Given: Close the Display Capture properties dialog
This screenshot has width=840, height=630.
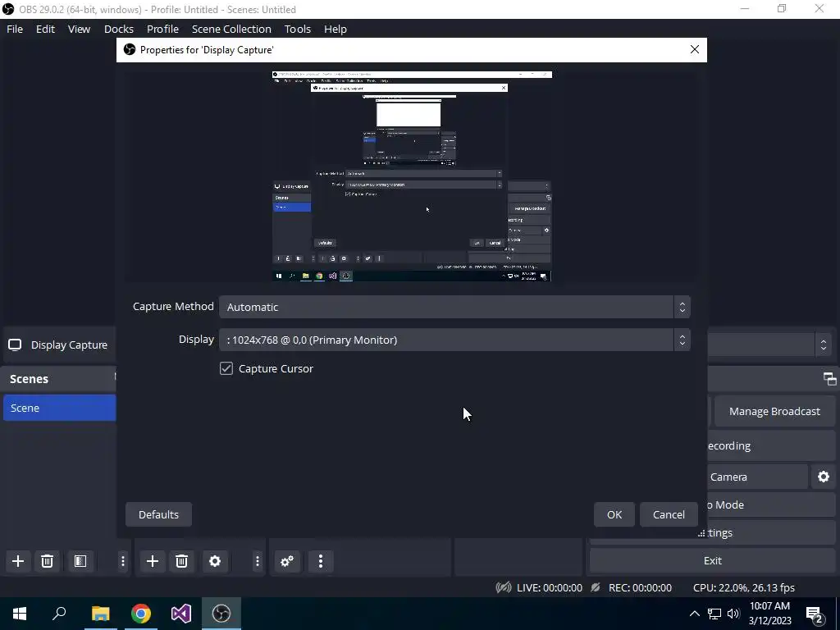Looking at the screenshot, I should (x=694, y=49).
